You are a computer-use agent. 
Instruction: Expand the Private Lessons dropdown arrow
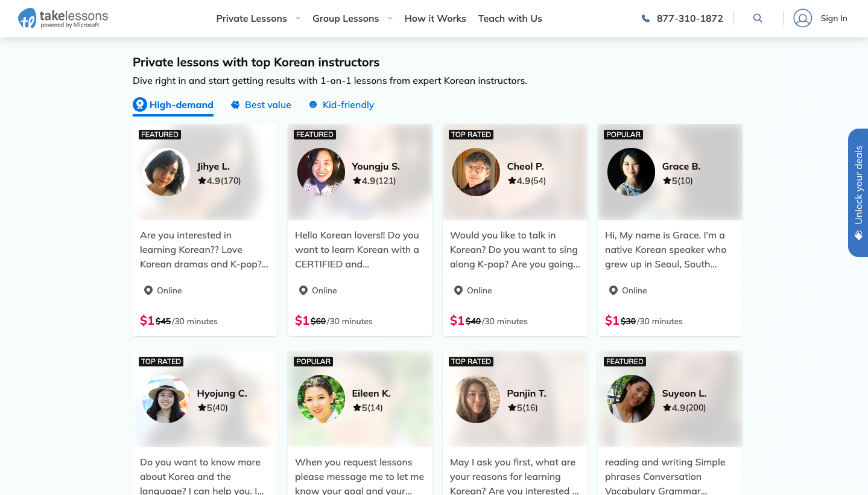[x=298, y=18]
